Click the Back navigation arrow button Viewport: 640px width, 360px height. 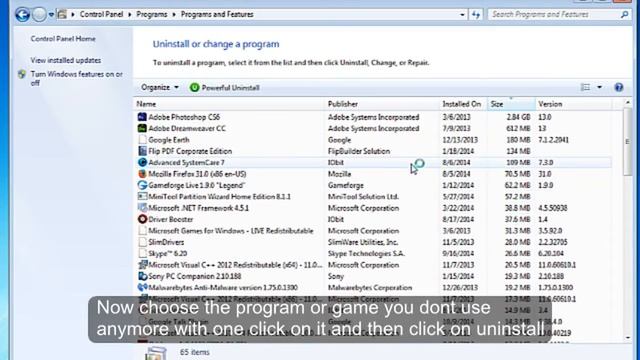coord(22,15)
